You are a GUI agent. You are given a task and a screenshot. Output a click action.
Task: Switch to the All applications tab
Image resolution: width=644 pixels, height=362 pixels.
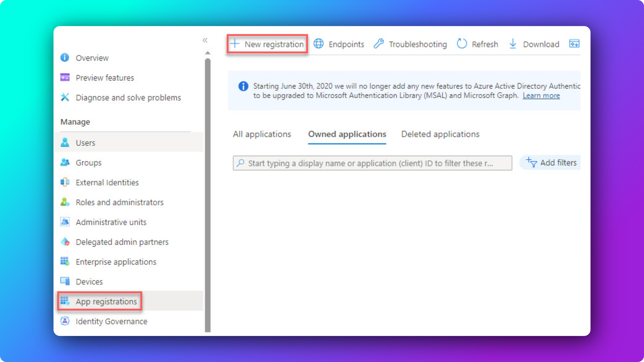pyautogui.click(x=262, y=134)
